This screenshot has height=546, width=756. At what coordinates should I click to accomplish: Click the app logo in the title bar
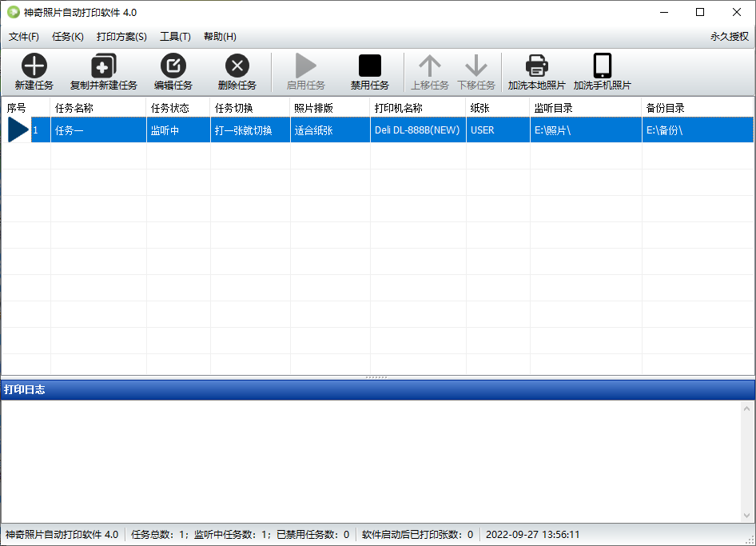pos(14,12)
